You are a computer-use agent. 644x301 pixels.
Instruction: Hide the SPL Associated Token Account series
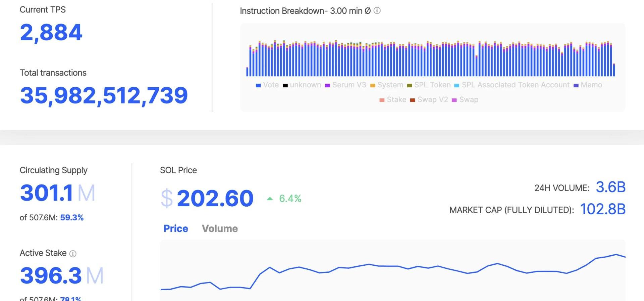pos(515,85)
